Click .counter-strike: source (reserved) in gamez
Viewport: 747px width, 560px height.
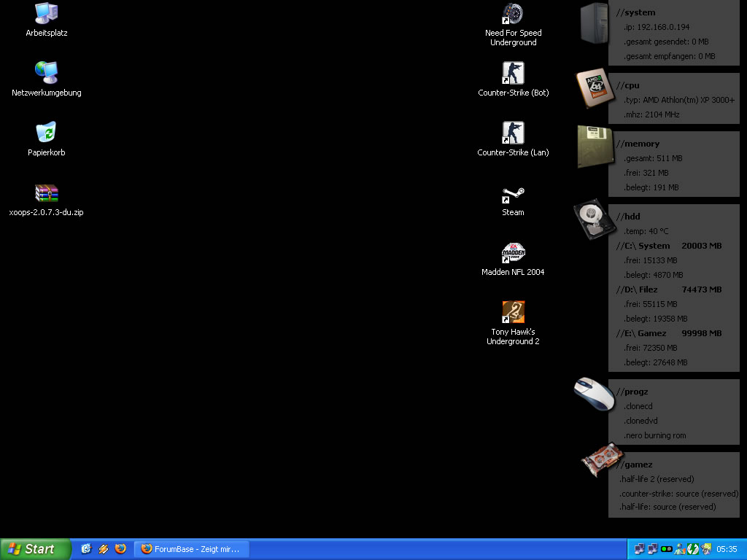click(679, 494)
